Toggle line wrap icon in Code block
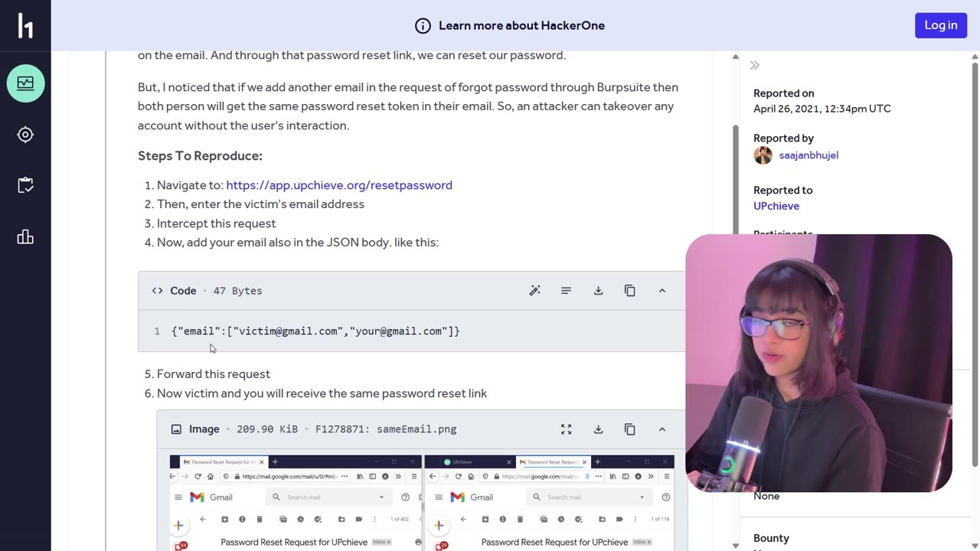 (x=567, y=291)
